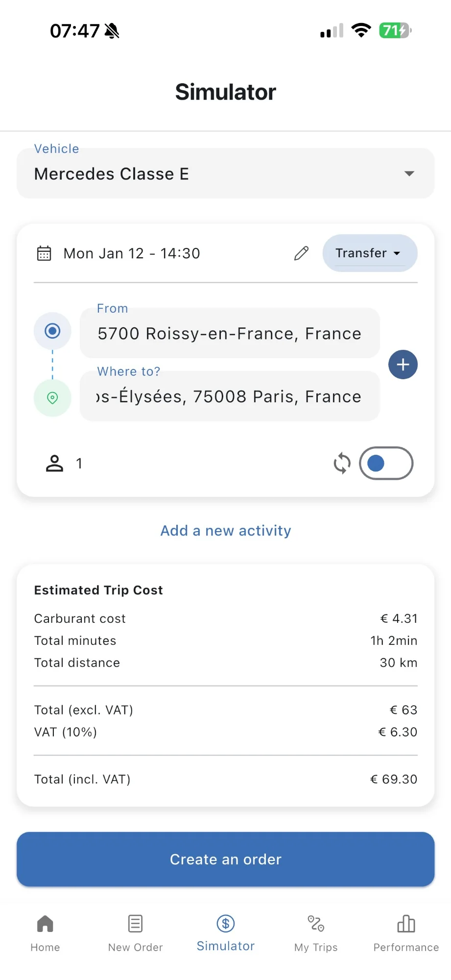
Task: Tap the Simulator dollar icon in bottom bar
Action: coord(226,924)
